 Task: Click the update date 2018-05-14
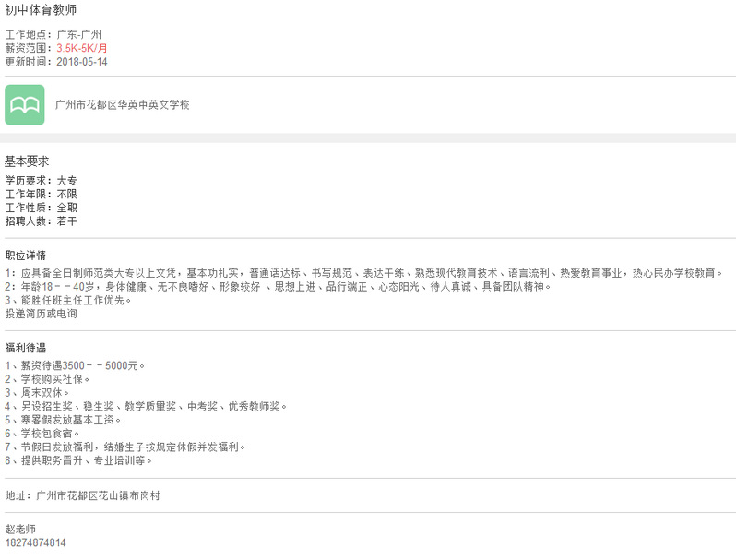click(x=82, y=62)
